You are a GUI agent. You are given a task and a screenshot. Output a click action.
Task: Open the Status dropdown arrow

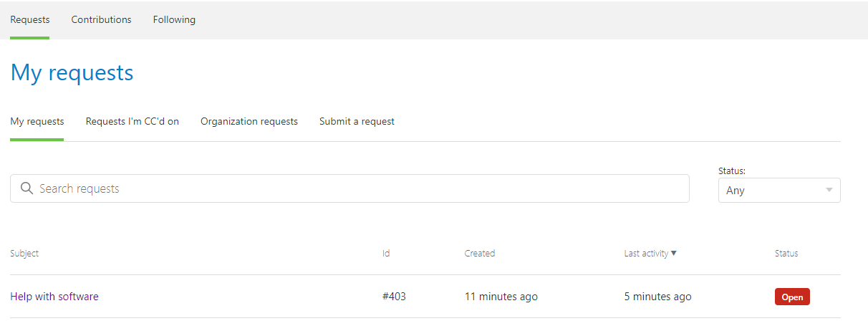click(829, 191)
